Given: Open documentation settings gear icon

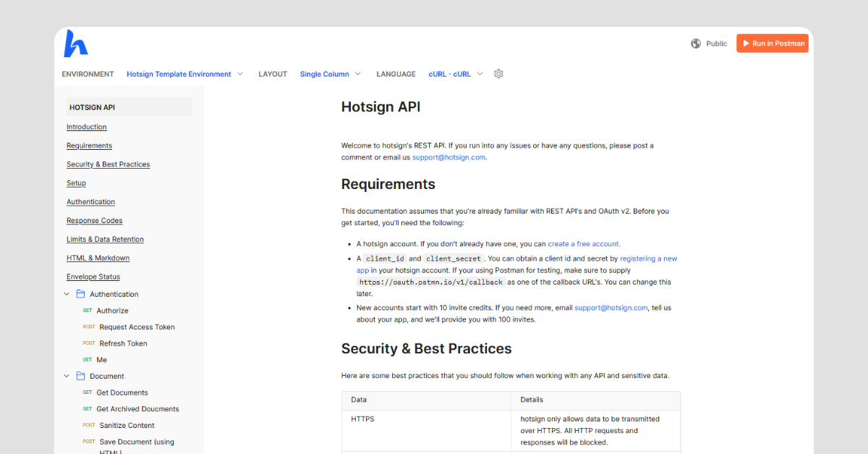Looking at the screenshot, I should (x=498, y=74).
